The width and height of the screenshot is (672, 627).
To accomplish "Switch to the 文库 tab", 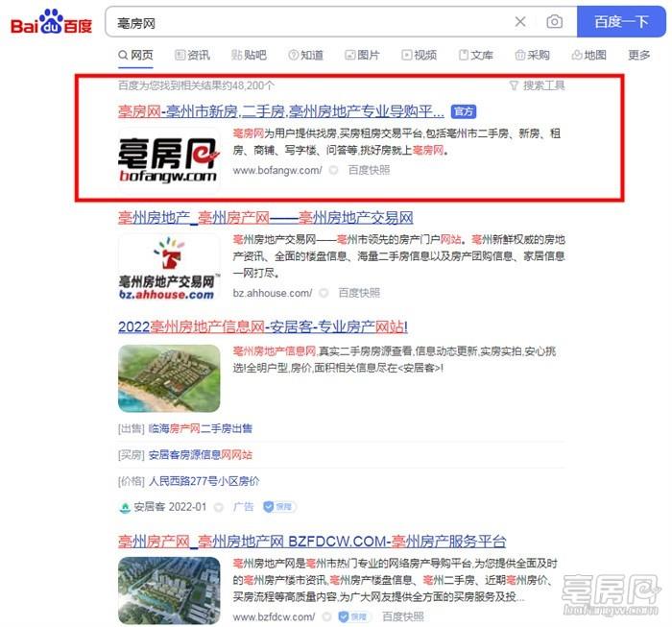I will click(x=476, y=55).
